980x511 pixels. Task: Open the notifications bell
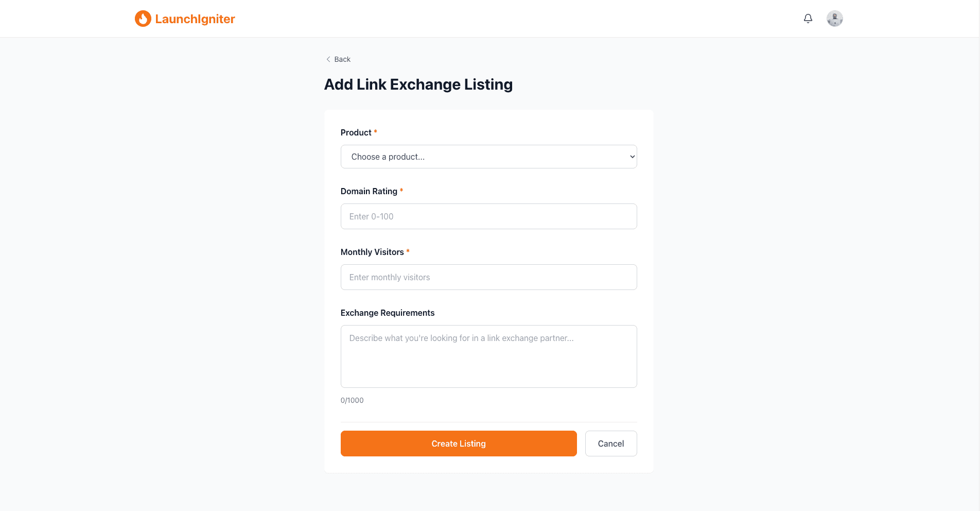pos(808,18)
